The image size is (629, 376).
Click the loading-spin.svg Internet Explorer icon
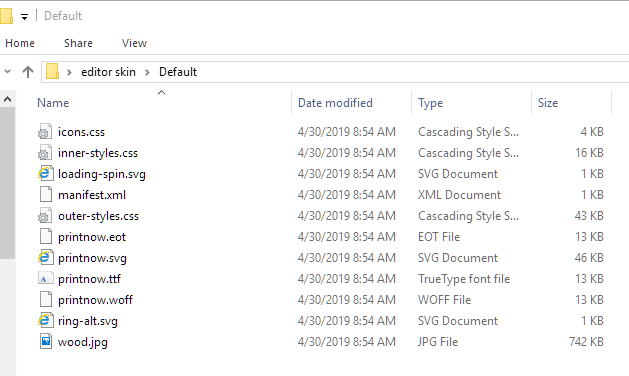45,173
